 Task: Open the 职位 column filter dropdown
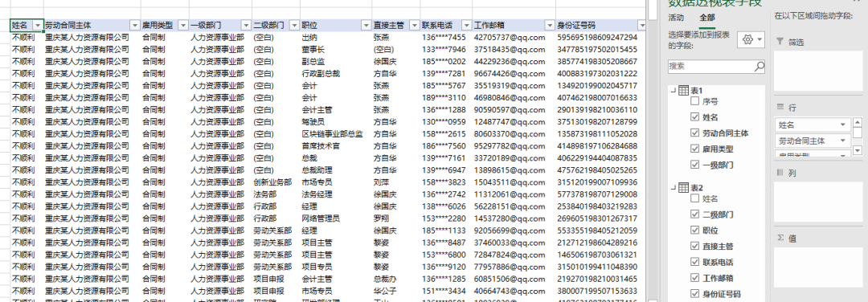[x=366, y=26]
